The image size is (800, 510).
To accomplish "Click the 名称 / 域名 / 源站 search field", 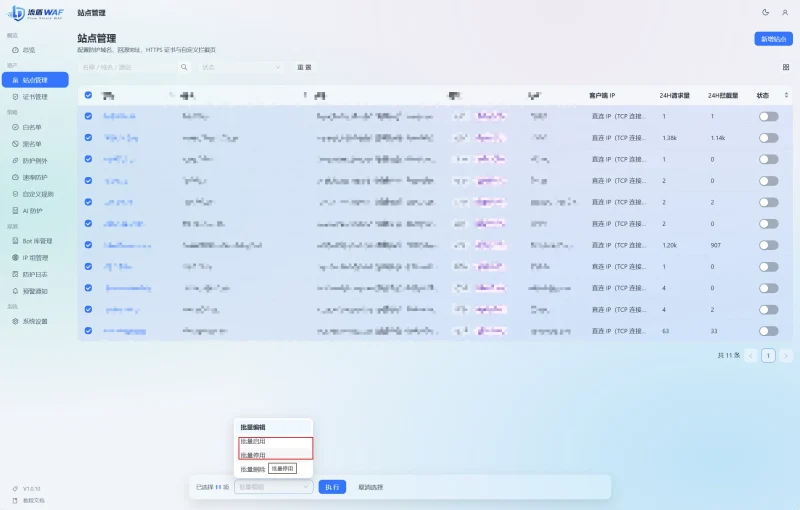I will (x=128, y=67).
